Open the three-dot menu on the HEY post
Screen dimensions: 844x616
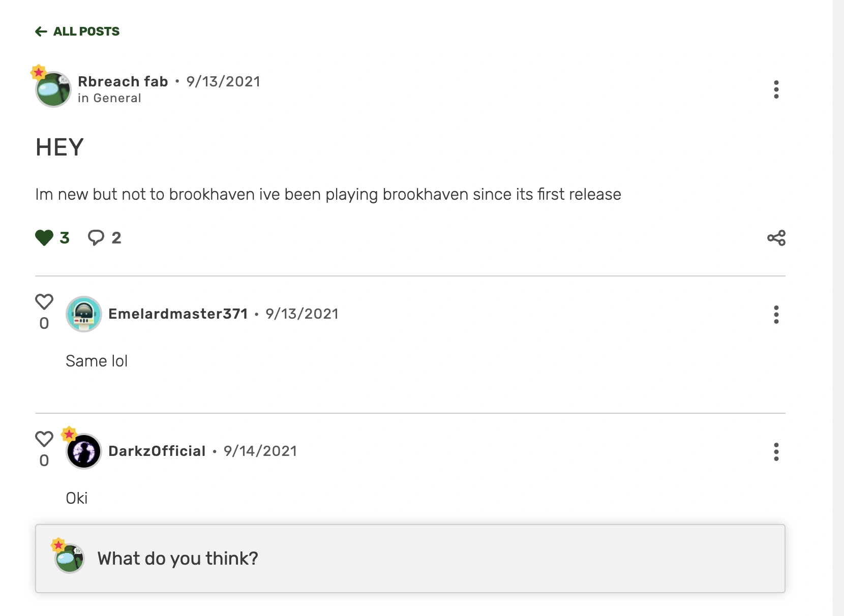(776, 89)
